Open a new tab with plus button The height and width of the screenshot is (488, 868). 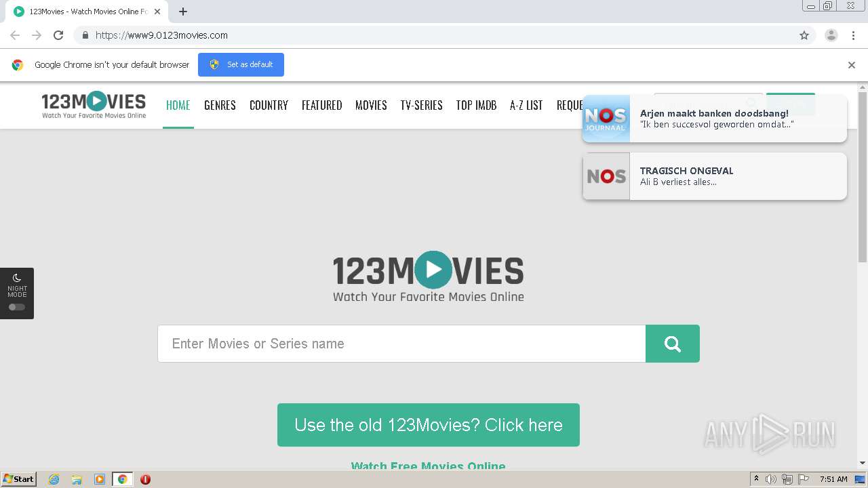click(183, 12)
